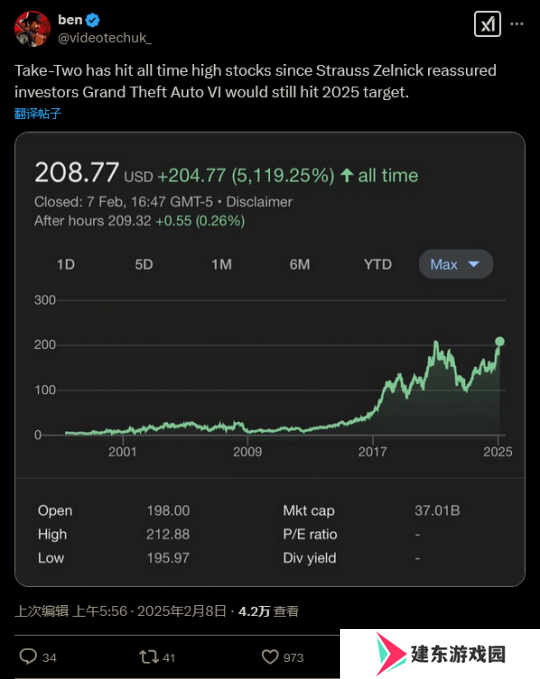Click the 翻译帖子 translate post link

pyautogui.click(x=38, y=113)
